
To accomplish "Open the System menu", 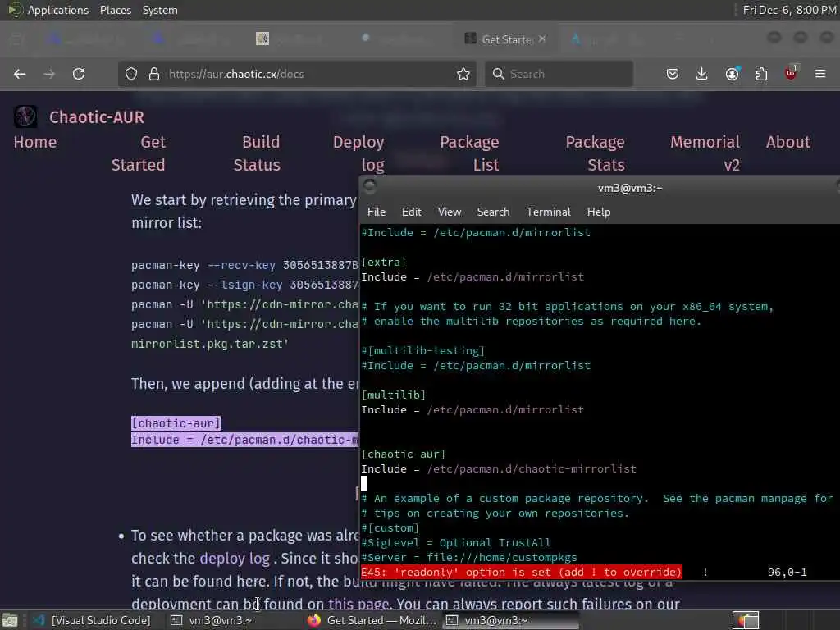I will point(160,10).
